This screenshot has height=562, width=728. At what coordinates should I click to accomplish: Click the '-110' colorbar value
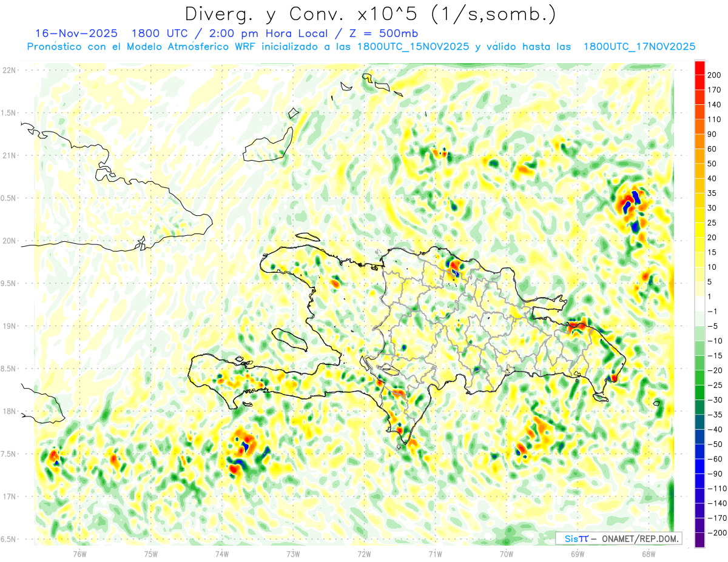point(717,489)
